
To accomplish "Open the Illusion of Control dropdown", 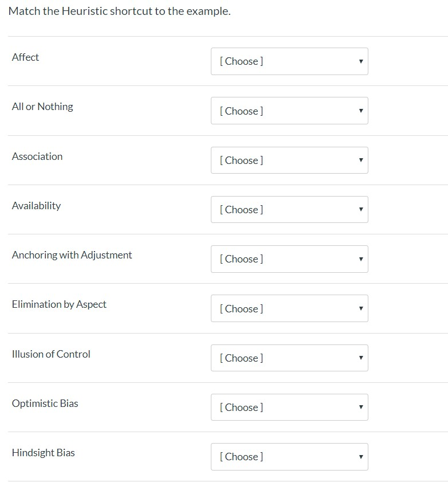I will click(x=289, y=358).
